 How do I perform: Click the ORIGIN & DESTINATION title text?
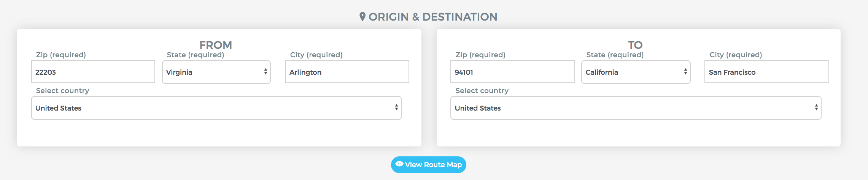(x=433, y=17)
